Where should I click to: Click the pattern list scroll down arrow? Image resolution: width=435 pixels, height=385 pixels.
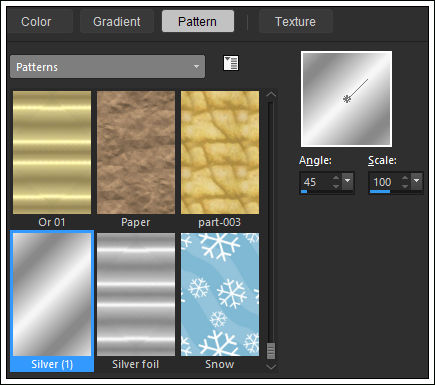[x=271, y=367]
